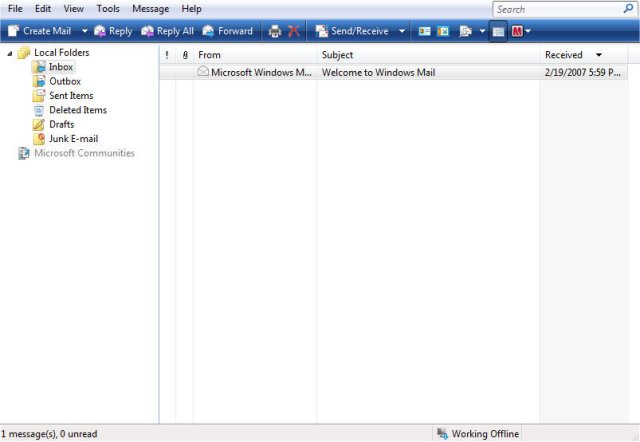Open the McAfee icon dropdown arrow
Viewport: 640px width, 442px height.
tap(528, 31)
